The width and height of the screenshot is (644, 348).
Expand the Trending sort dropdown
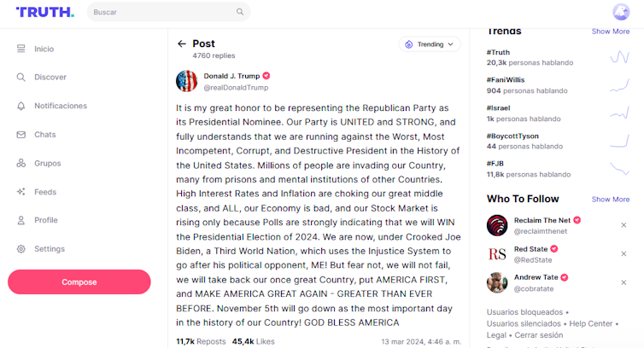coord(430,44)
